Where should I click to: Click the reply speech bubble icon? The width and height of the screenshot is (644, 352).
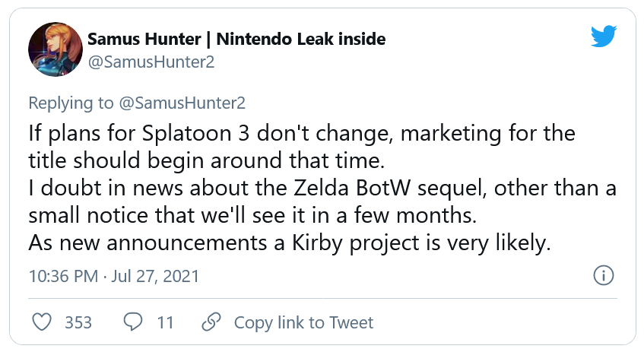134,322
